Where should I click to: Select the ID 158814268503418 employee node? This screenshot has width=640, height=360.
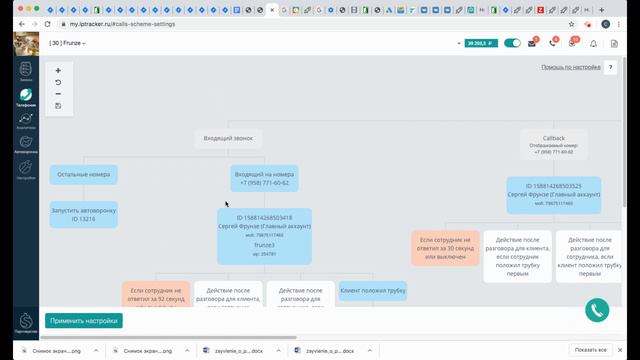[264, 236]
